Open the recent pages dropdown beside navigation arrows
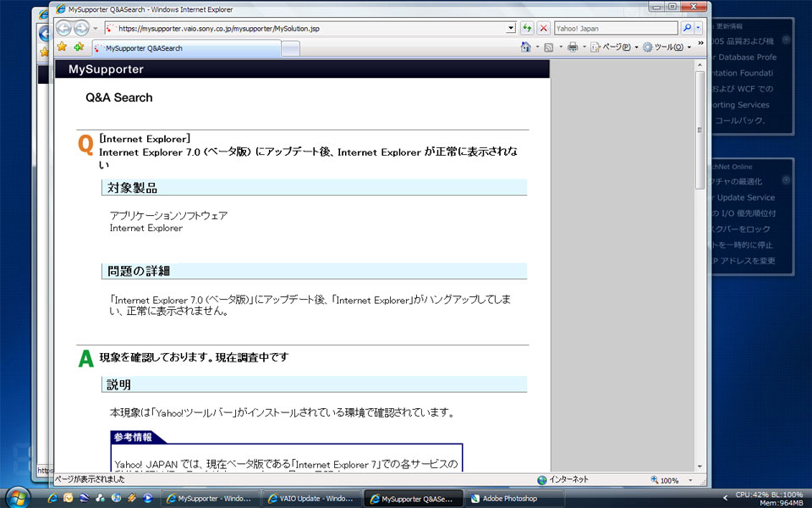812x508 pixels. (x=96, y=29)
